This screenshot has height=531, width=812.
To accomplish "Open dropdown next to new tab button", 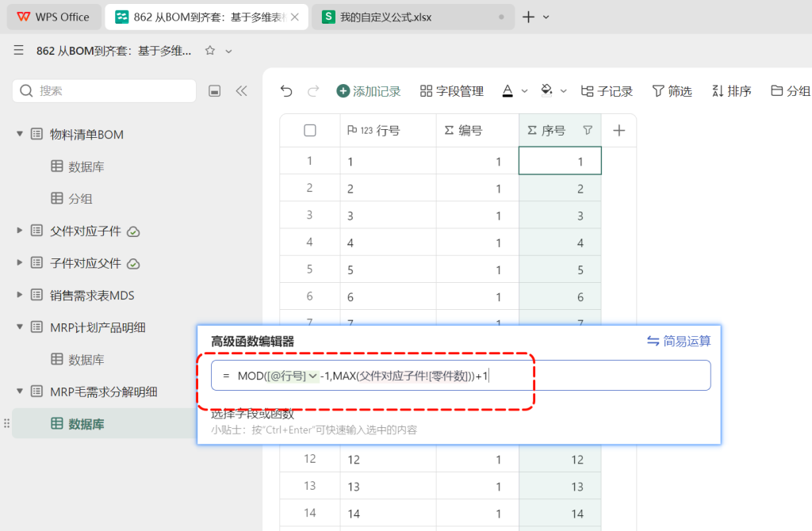I will [546, 17].
